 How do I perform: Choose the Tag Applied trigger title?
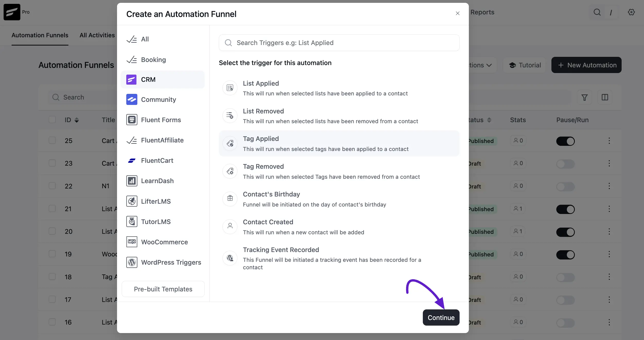[261, 139]
